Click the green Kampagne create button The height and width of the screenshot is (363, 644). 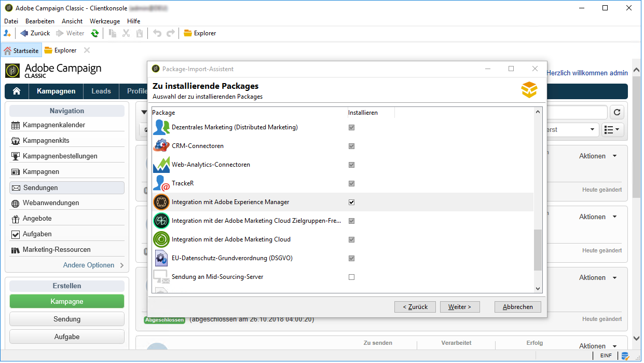(x=67, y=301)
